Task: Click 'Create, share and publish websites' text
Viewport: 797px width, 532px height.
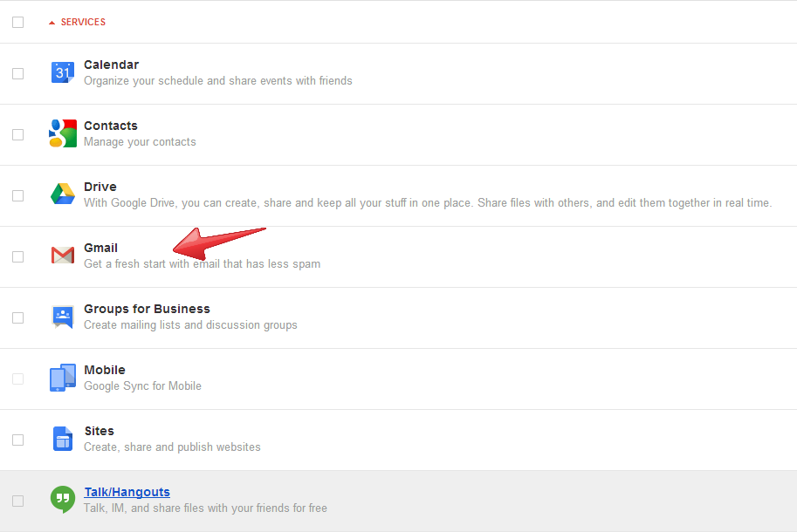Action: point(172,447)
